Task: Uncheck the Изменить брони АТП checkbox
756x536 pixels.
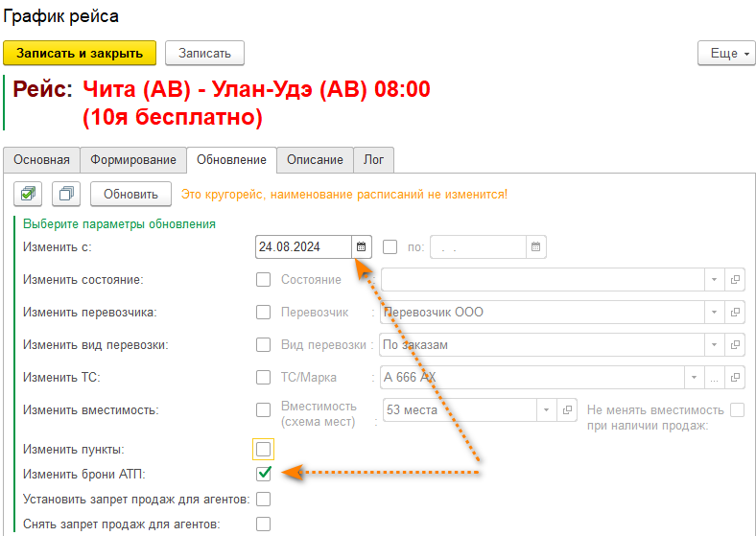Action: [264, 473]
